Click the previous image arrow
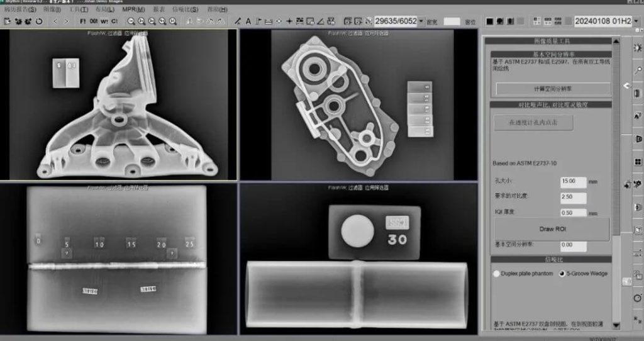Viewport: 644px width, 341px height. pos(55,21)
